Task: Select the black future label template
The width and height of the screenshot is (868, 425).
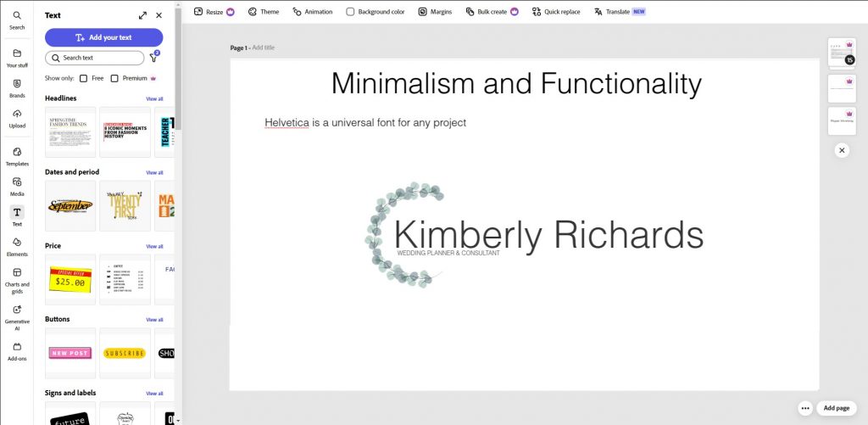Action: click(70, 413)
